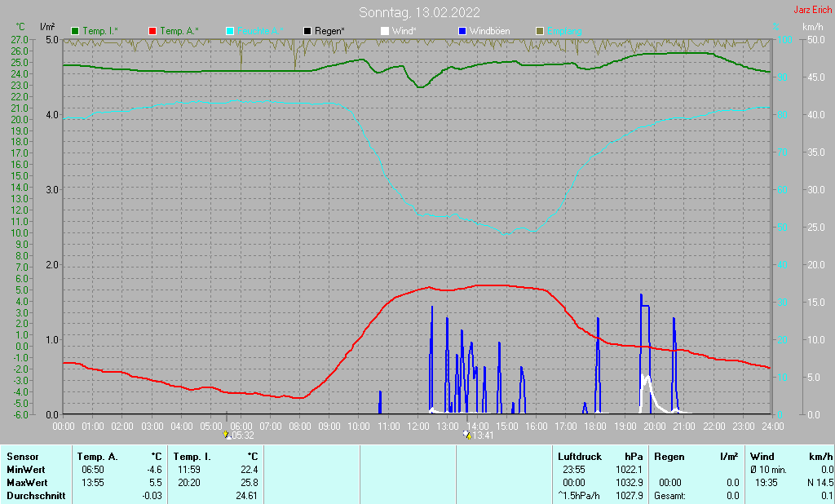Click the indoor average value 24.61
The height and width of the screenshot is (504, 835).
click(x=247, y=496)
